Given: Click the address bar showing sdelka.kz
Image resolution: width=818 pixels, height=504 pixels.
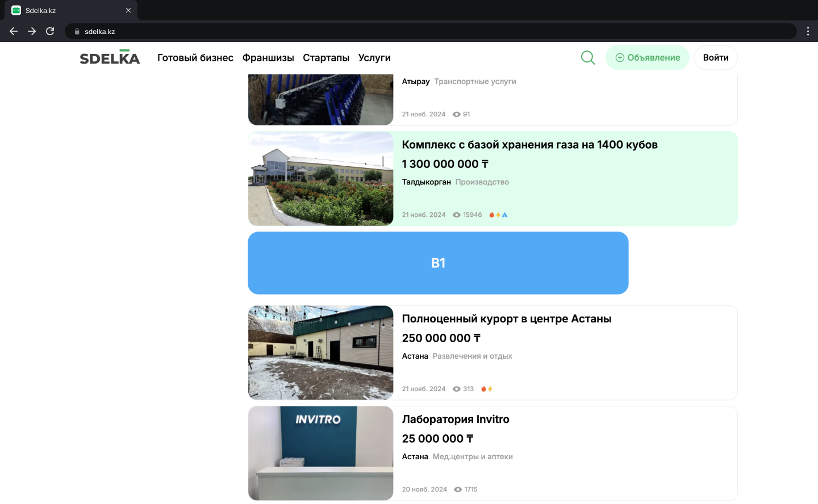Looking at the screenshot, I should pos(398,32).
